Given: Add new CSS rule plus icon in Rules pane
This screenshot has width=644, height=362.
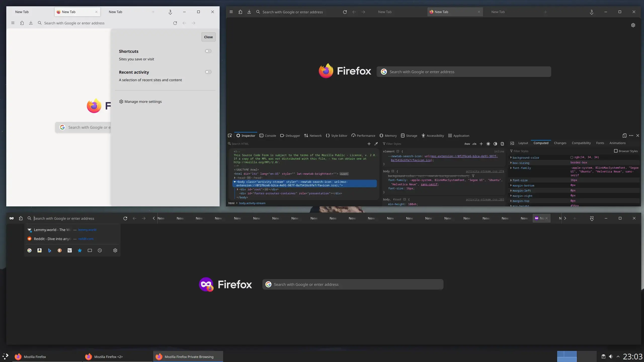Looking at the screenshot, I should [481, 144].
